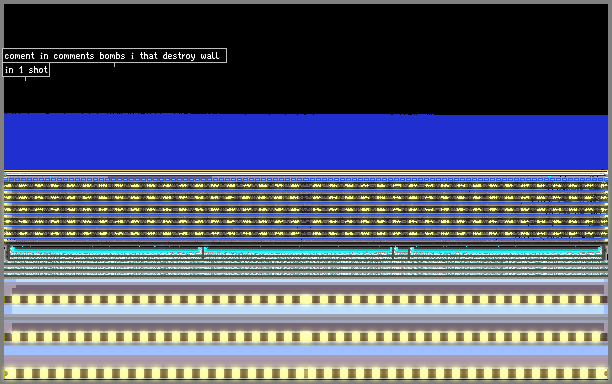The height and width of the screenshot is (384, 612).
Task: Click inside the solid blue water layer
Action: [x=306, y=142]
